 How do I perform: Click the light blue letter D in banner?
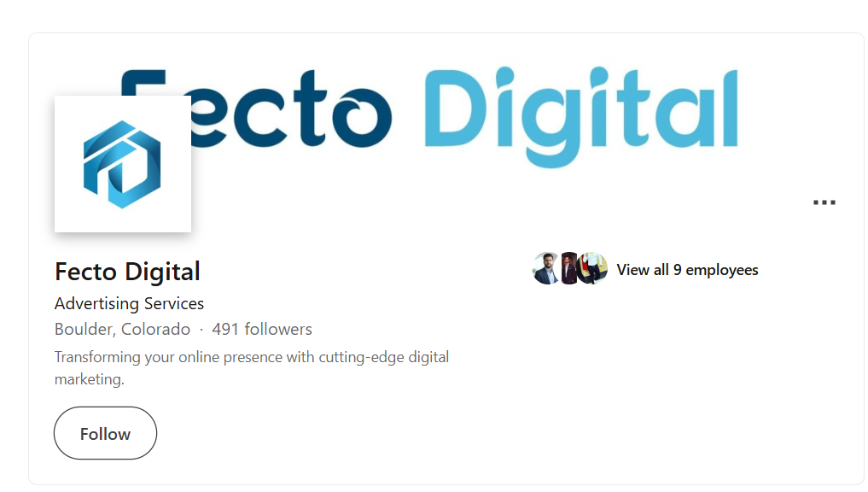[x=457, y=107]
